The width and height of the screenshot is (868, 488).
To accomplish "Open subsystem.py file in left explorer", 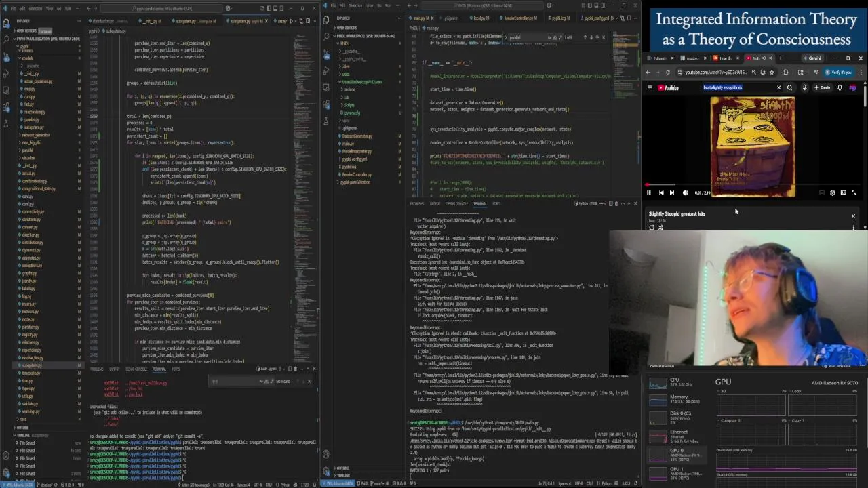I will coord(32,365).
